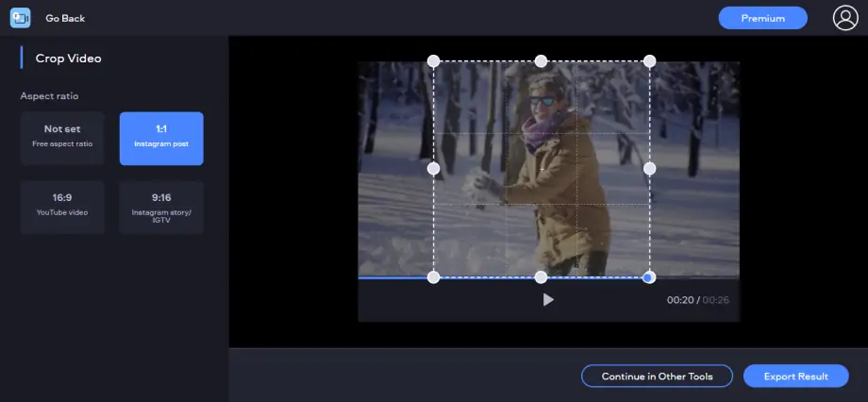Click the 00:26 total duration text
Viewport: 868px width, 402px height.
pyautogui.click(x=716, y=300)
